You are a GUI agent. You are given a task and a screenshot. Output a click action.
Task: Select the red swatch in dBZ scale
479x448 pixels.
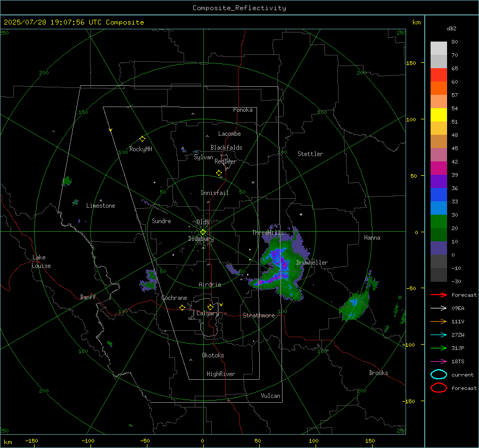tap(439, 75)
